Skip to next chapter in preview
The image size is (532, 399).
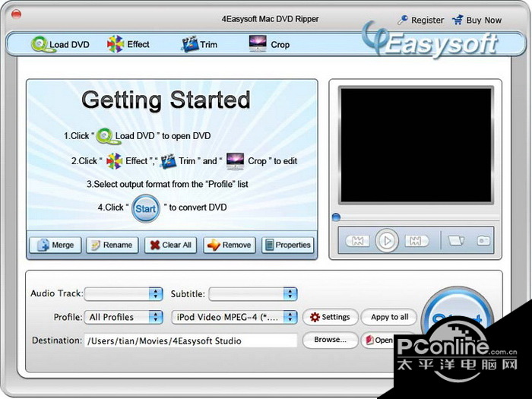(416, 241)
